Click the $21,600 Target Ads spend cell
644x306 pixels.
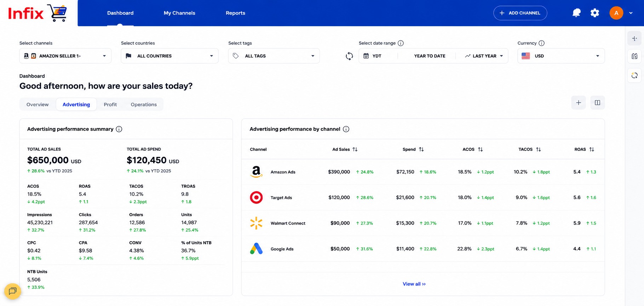pos(405,197)
